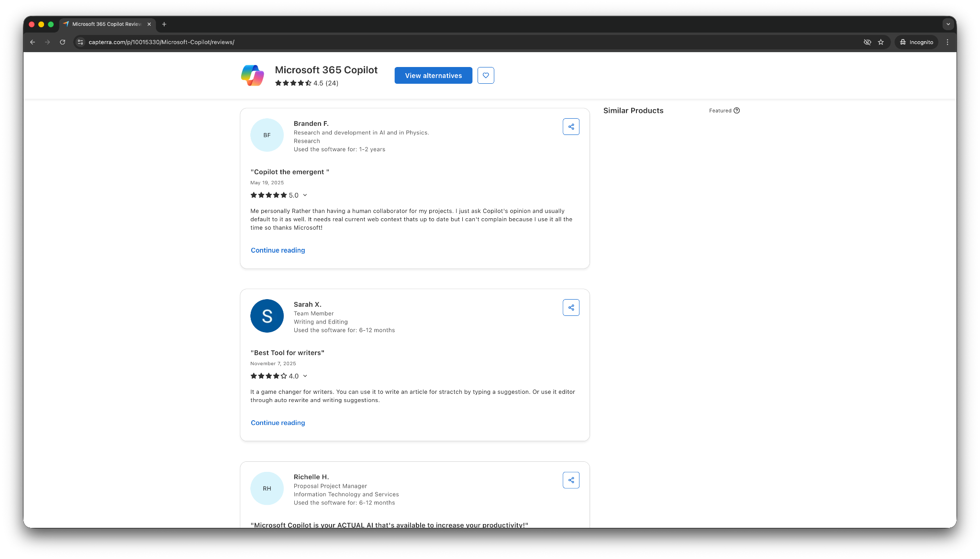Click the Featured info question mark icon

[x=736, y=111]
